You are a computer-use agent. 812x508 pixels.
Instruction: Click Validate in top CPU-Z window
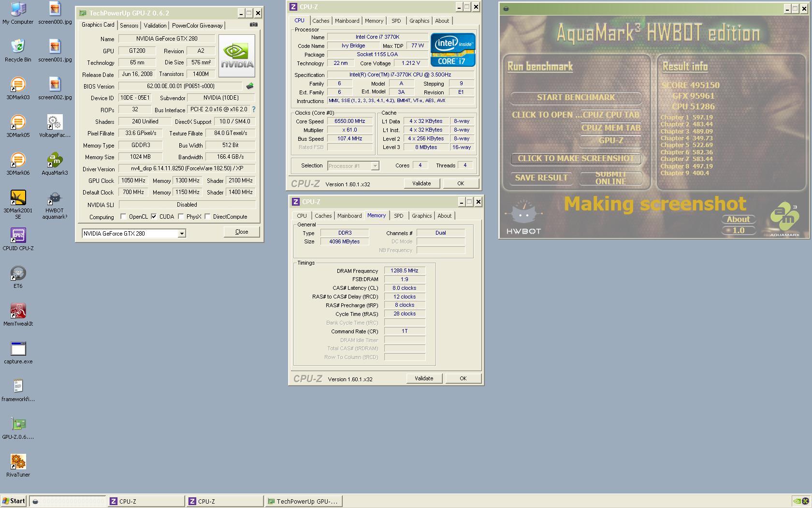tap(421, 183)
